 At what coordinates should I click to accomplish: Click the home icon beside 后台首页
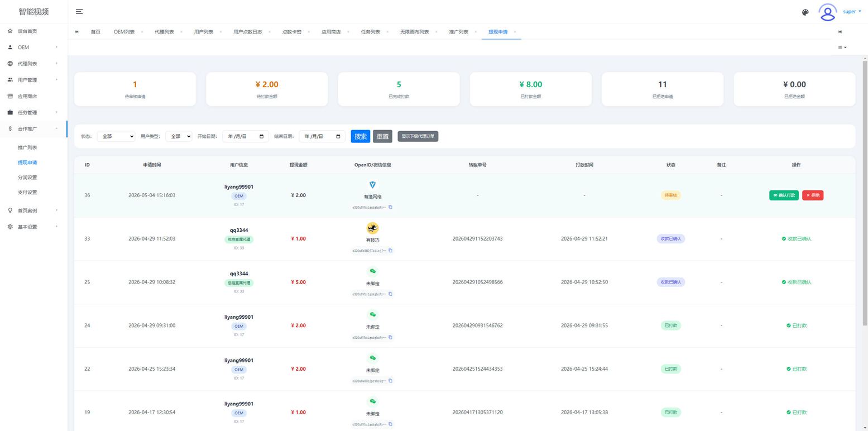pyautogui.click(x=10, y=31)
